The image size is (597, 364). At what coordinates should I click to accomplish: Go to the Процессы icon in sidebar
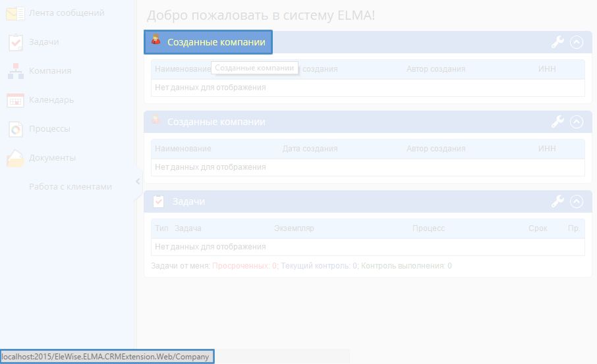pyautogui.click(x=16, y=129)
